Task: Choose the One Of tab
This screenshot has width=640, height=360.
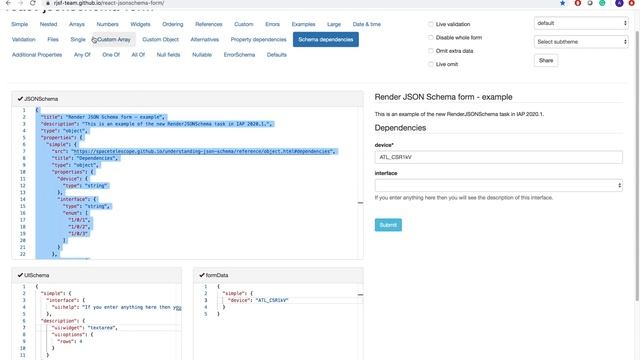Action: pos(111,55)
